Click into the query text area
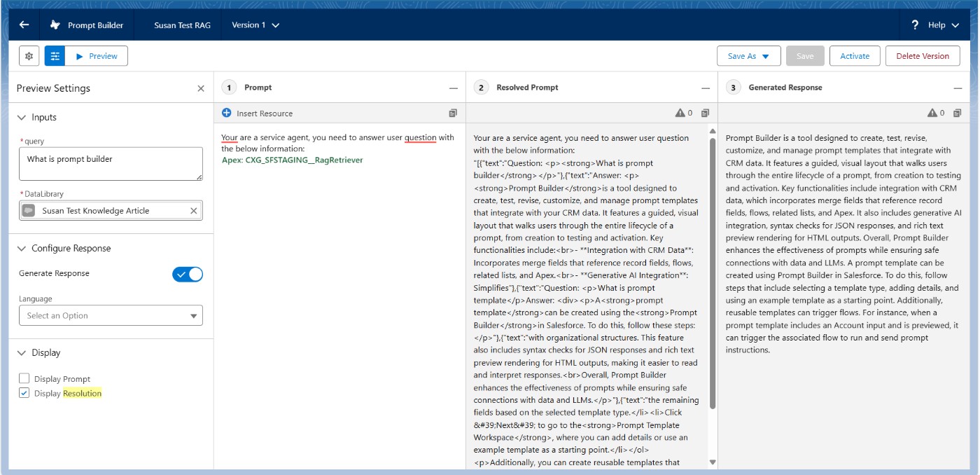Viewport: 980px width, 475px height. click(x=111, y=164)
